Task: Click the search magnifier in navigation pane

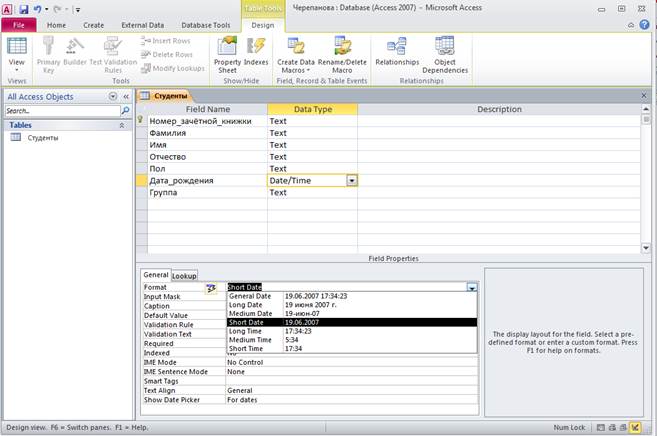Action: point(125,111)
